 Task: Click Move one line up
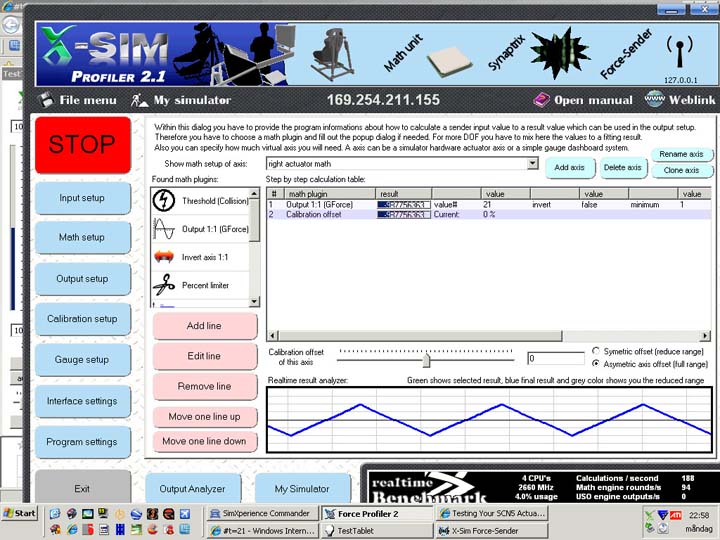click(x=204, y=416)
